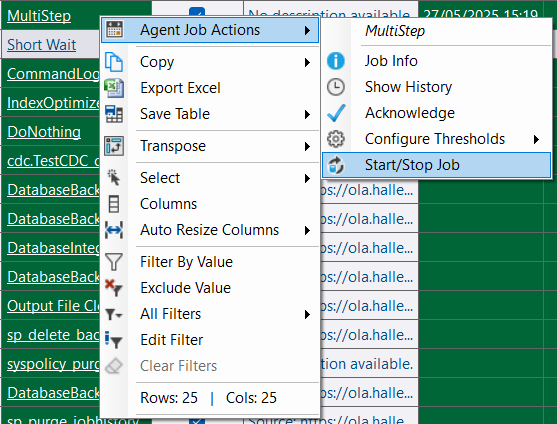Viewport: 557px width, 424px height.
Task: Click the Exclude Value red-X funnel icon
Action: [114, 288]
